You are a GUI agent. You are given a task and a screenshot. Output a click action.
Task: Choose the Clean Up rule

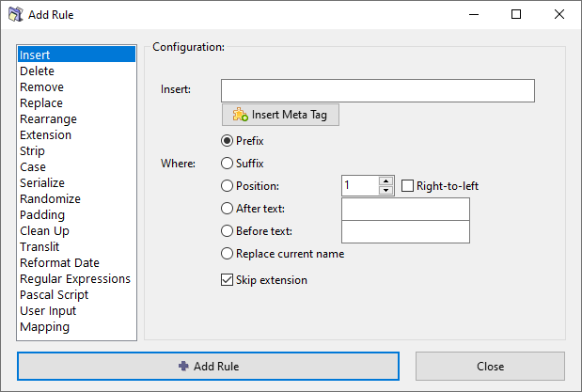(x=76, y=230)
